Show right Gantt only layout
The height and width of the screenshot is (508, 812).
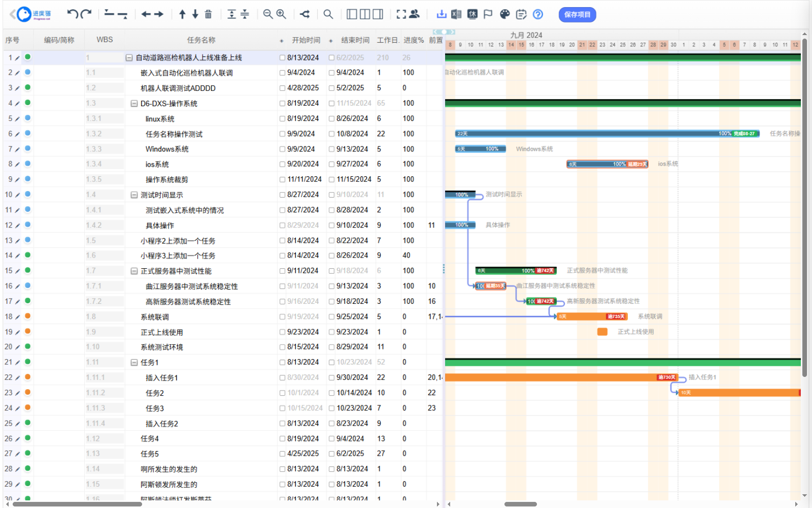pyautogui.click(x=378, y=14)
